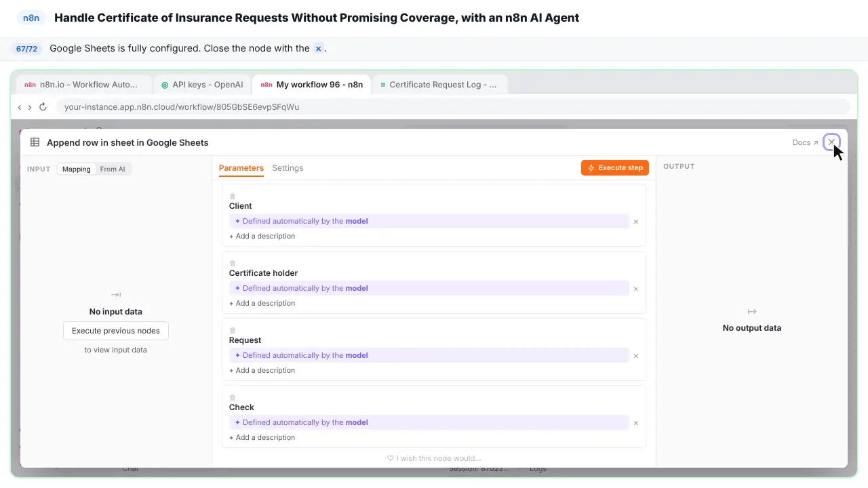Delete the Client field with trash icon
This screenshot has height=488, width=868.
pos(233,197)
